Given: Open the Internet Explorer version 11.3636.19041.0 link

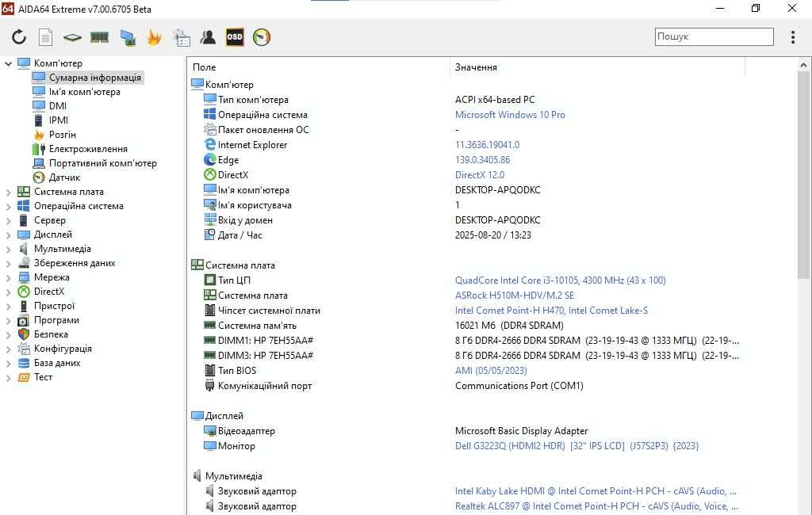Looking at the screenshot, I should coord(488,145).
